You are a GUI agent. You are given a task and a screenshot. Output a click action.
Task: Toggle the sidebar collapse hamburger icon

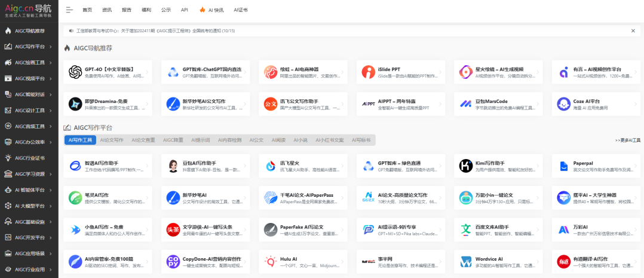69,10
